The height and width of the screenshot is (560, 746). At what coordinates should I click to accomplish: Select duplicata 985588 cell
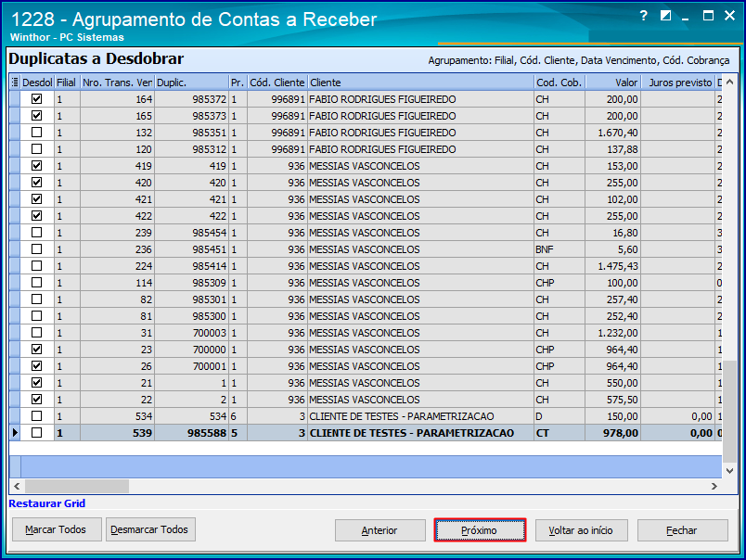click(x=192, y=433)
